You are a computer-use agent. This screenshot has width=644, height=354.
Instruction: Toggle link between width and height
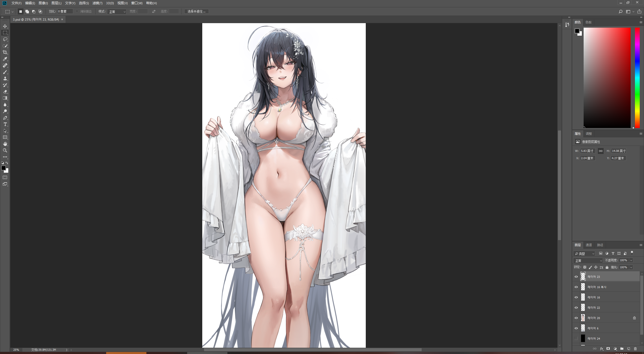pos(601,151)
